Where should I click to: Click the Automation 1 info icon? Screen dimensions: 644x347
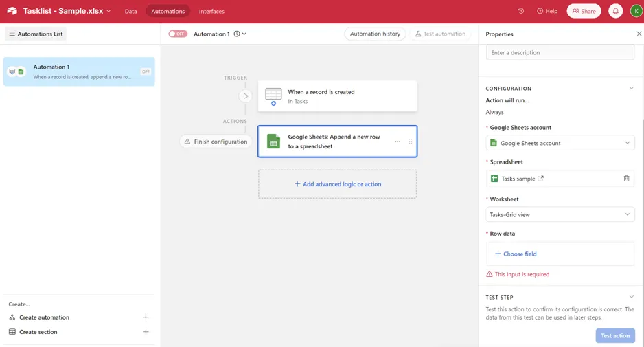point(237,34)
